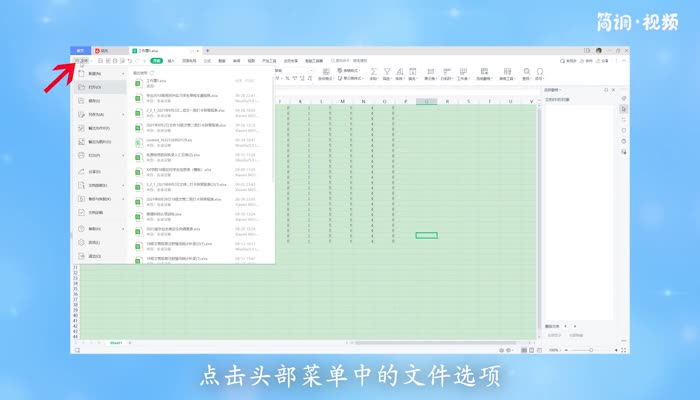
Task: Click the AutoSum sigma icon
Action: [x=373, y=72]
